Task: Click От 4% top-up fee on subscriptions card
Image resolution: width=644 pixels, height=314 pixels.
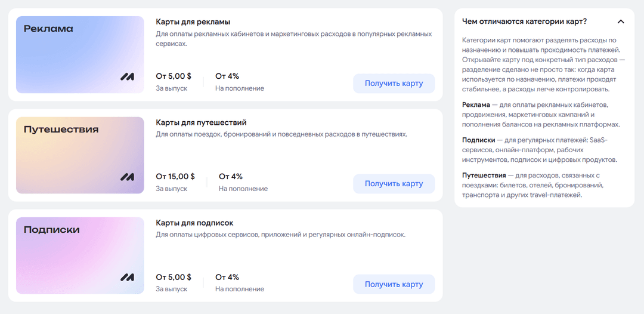Action: click(227, 276)
